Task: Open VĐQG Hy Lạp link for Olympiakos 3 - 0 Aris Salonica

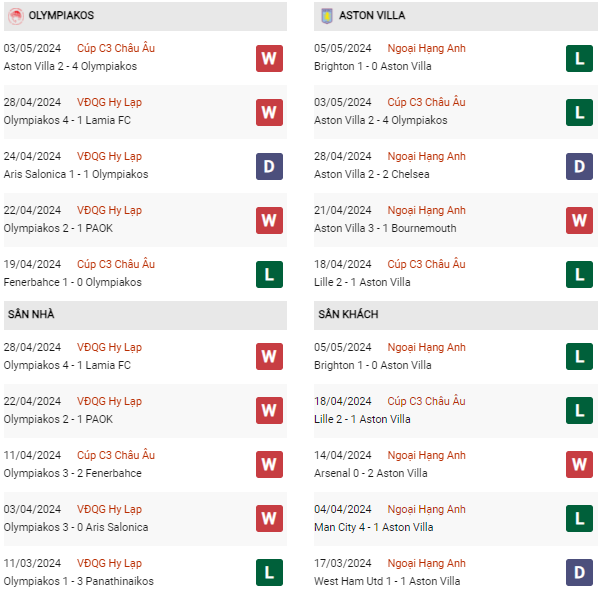Action: [x=110, y=510]
